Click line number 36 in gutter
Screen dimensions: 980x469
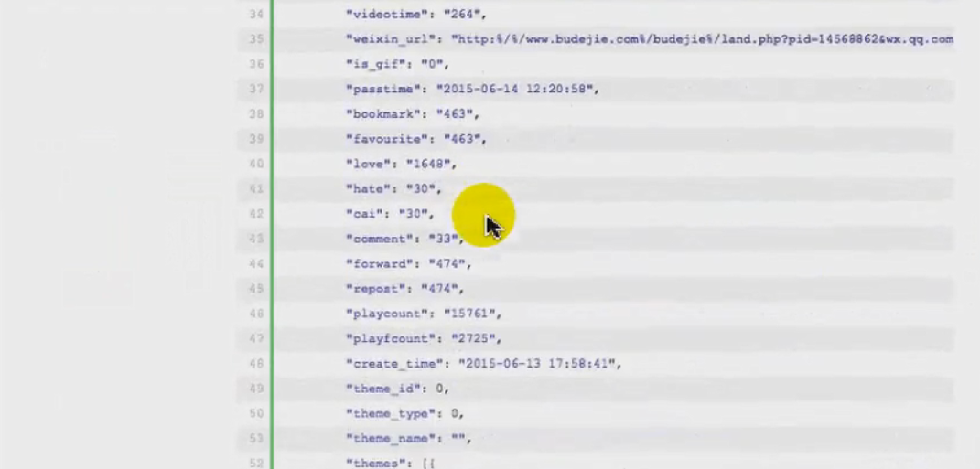[256, 64]
